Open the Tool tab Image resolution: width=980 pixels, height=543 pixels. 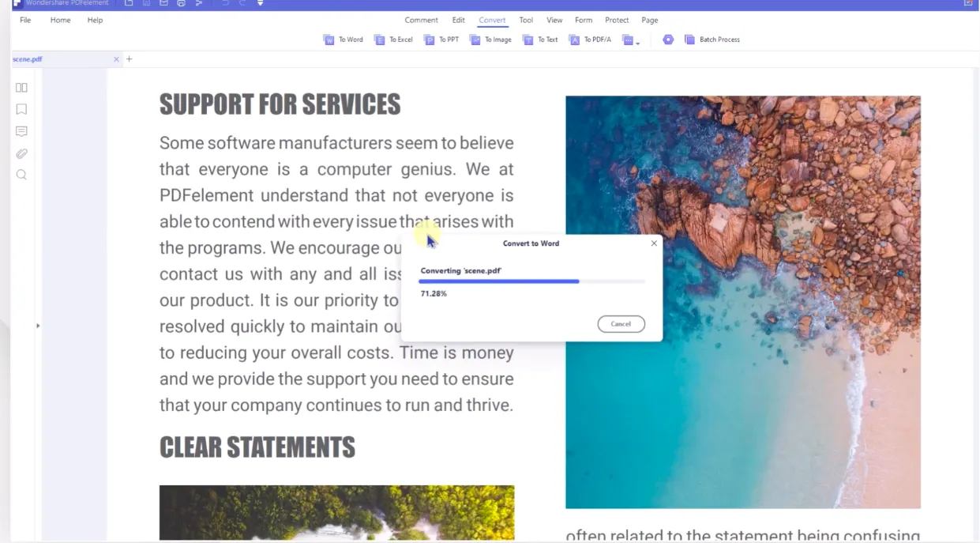[x=526, y=20]
